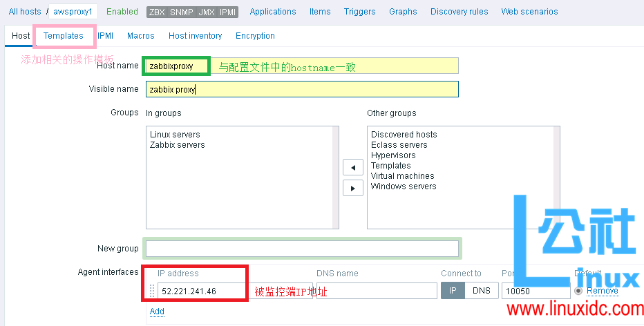Switch to the Templates tab
Viewport: 644px width, 326px height.
[x=64, y=36]
